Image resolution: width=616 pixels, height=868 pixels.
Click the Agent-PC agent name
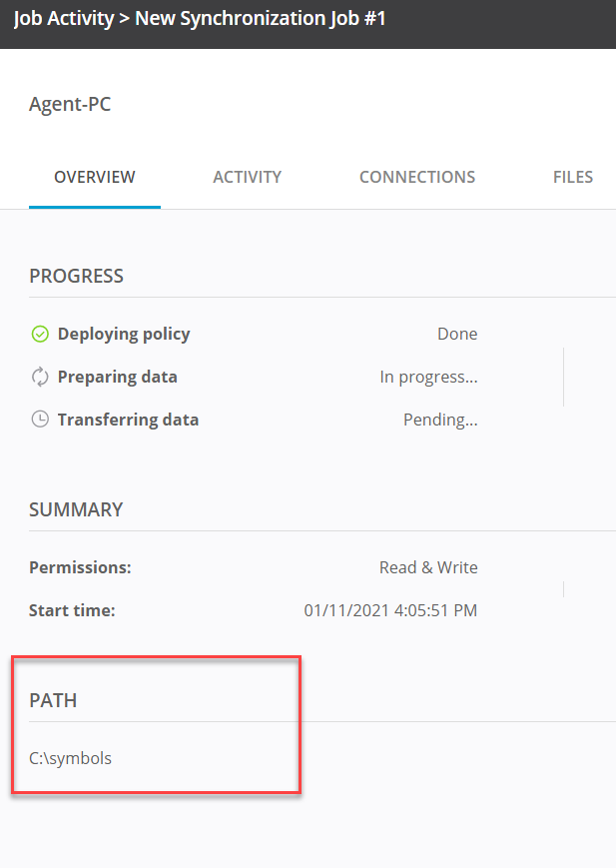pos(70,104)
